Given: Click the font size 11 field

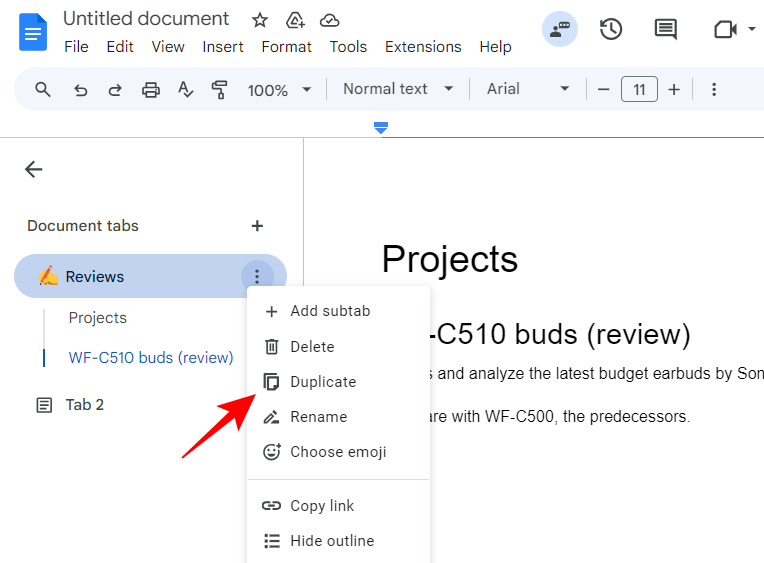Looking at the screenshot, I should pyautogui.click(x=639, y=90).
